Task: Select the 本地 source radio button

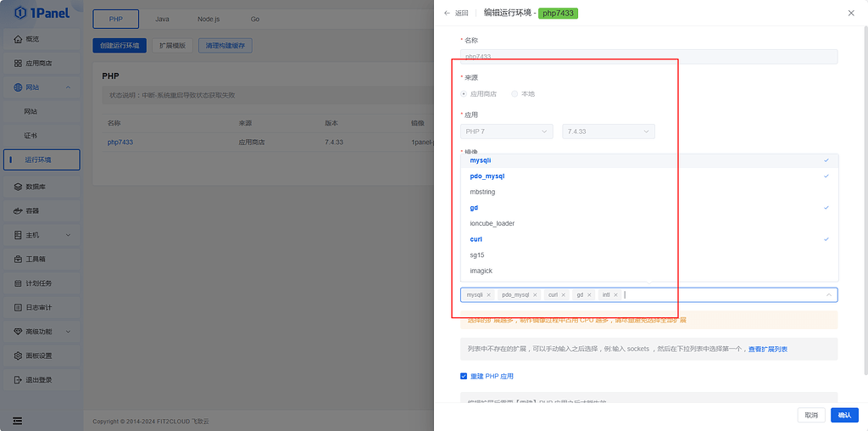Action: tap(515, 94)
